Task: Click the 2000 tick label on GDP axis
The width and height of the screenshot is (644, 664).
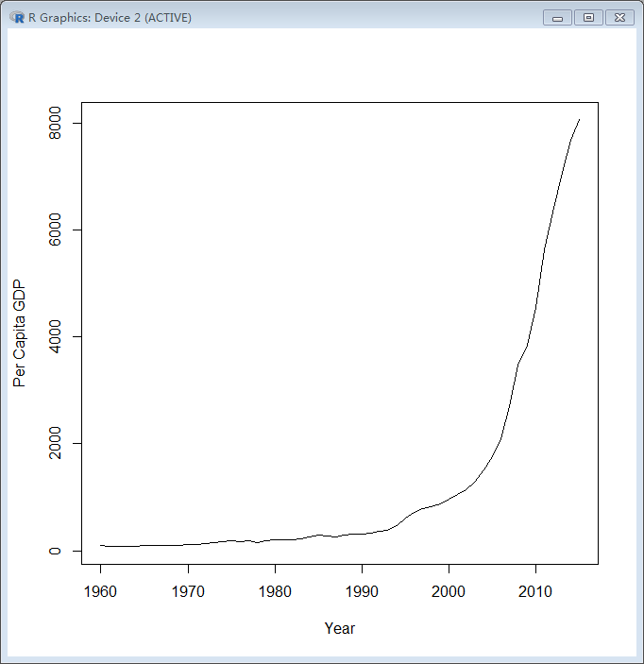Action: click(x=57, y=444)
